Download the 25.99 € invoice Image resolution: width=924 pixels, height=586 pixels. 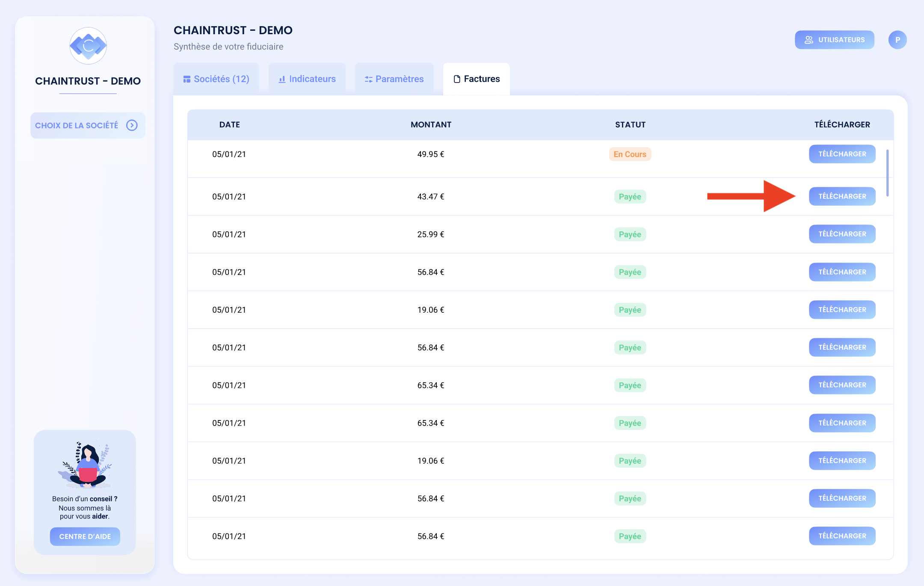[x=842, y=234]
